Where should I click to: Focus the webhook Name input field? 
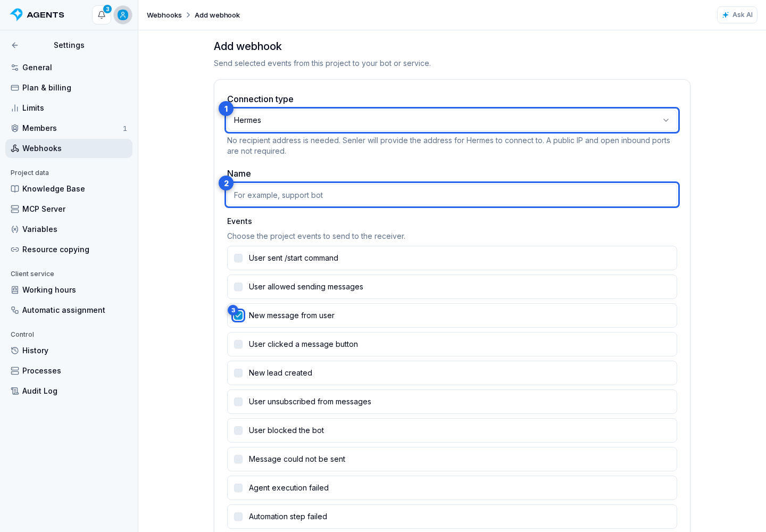point(452,195)
